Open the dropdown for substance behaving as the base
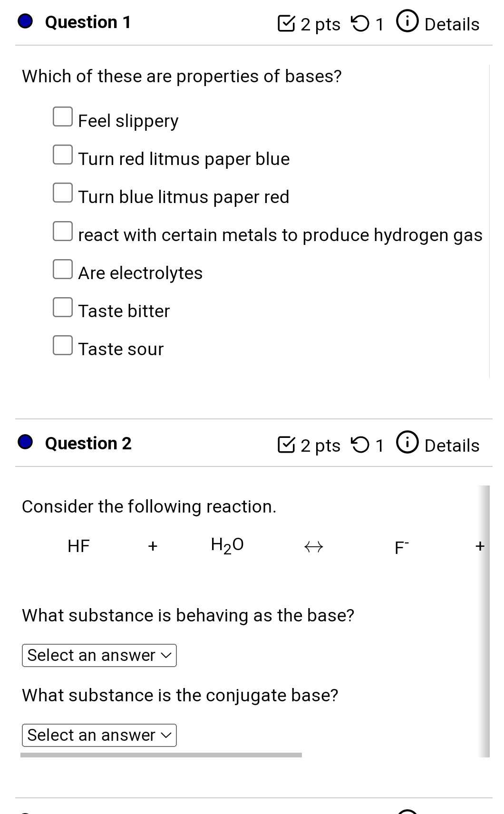504x814 pixels. coord(98,655)
